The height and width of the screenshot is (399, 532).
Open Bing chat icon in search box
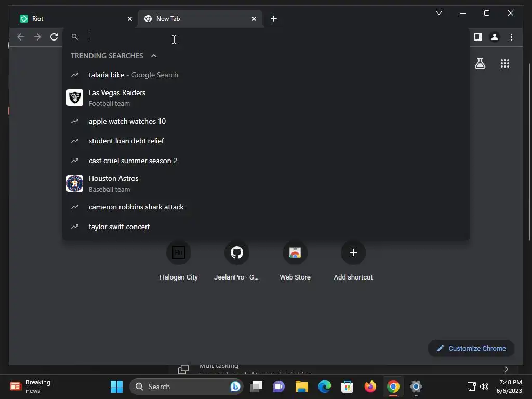(235, 387)
